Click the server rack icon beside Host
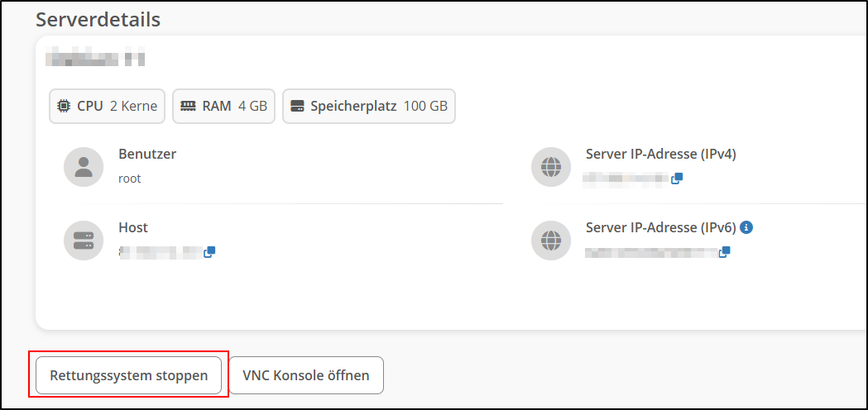The height and width of the screenshot is (410, 868). [84, 241]
